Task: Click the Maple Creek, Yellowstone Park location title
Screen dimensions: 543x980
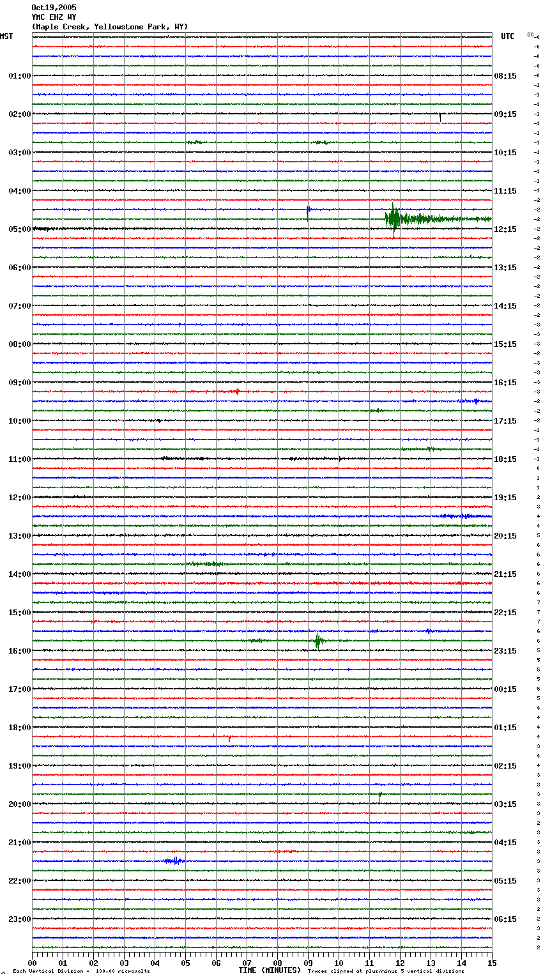Action: click(x=110, y=27)
